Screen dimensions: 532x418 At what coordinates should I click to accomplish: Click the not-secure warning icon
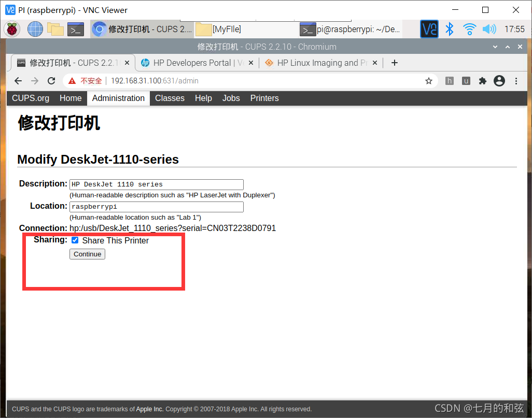pos(72,81)
